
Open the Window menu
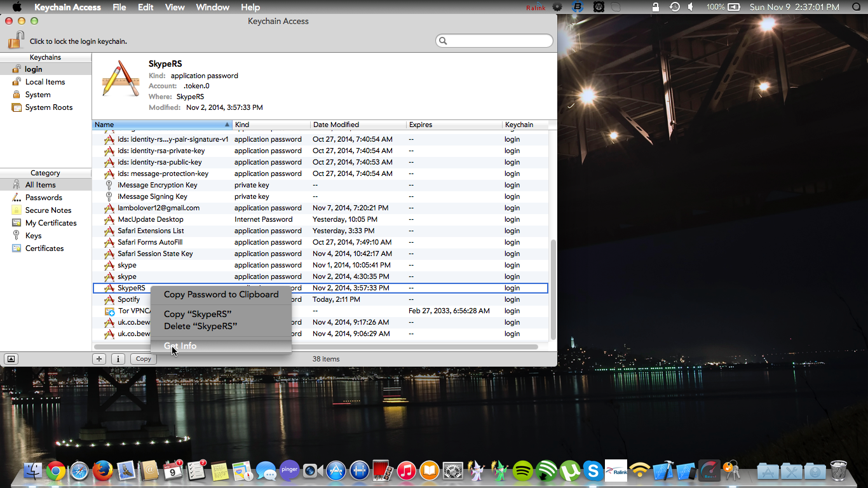pos(212,7)
